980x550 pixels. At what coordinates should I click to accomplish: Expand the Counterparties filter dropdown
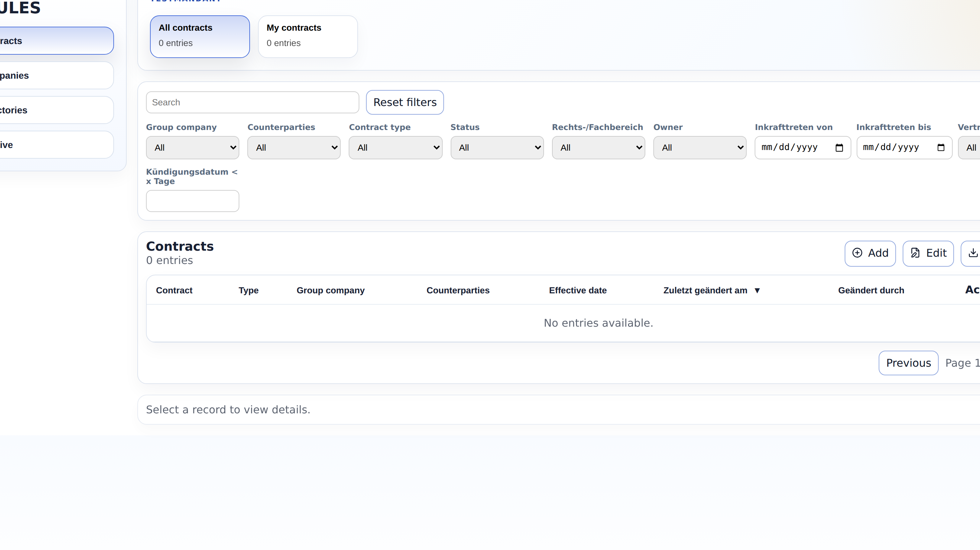(x=294, y=148)
